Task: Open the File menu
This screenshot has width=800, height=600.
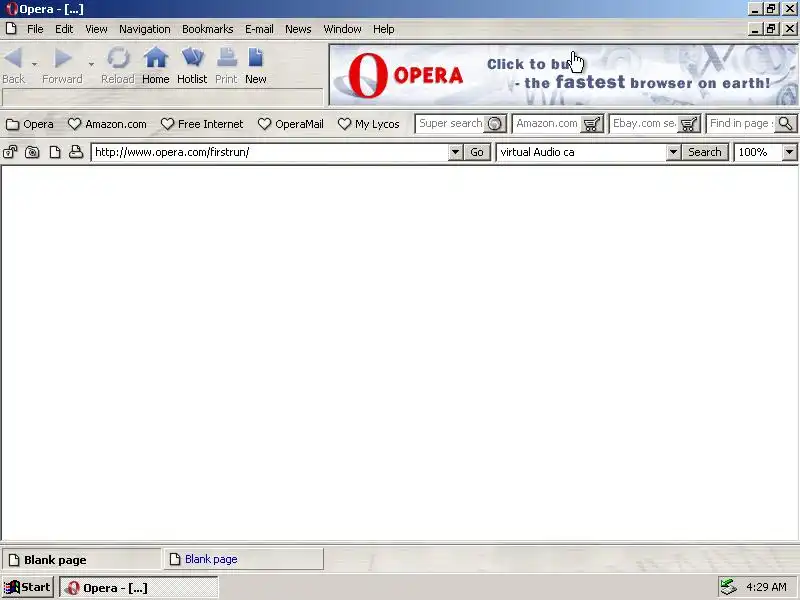Action: (35, 29)
